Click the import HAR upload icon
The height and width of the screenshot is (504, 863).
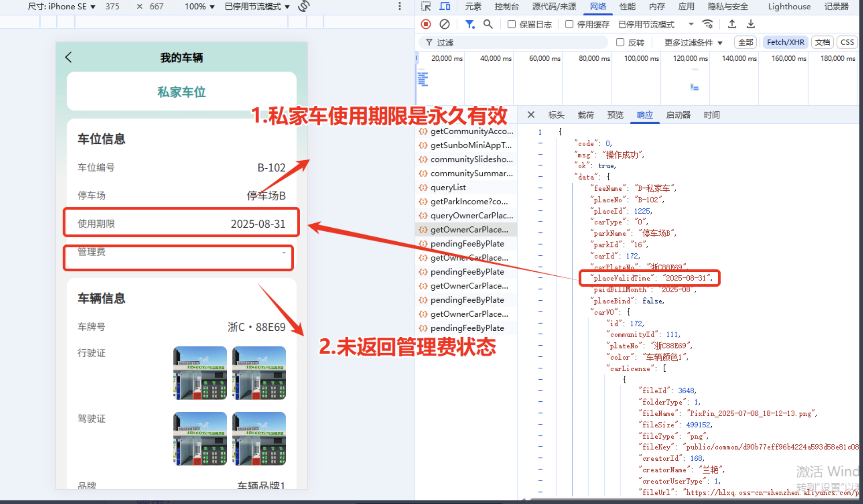[x=732, y=24]
